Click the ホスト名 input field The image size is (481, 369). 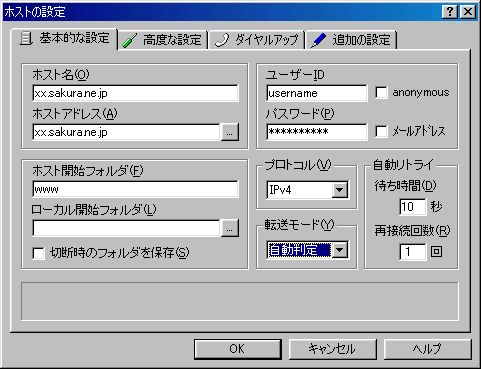(x=136, y=93)
